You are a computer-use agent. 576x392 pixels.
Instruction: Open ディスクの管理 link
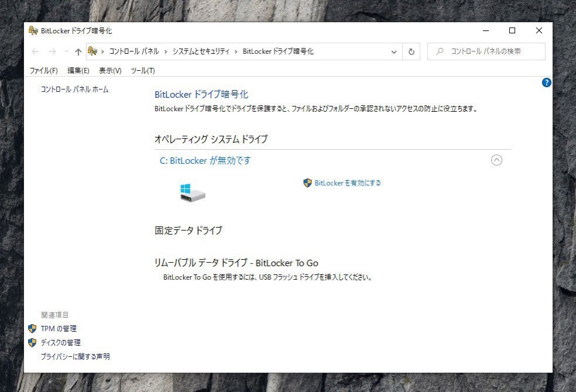(x=61, y=342)
